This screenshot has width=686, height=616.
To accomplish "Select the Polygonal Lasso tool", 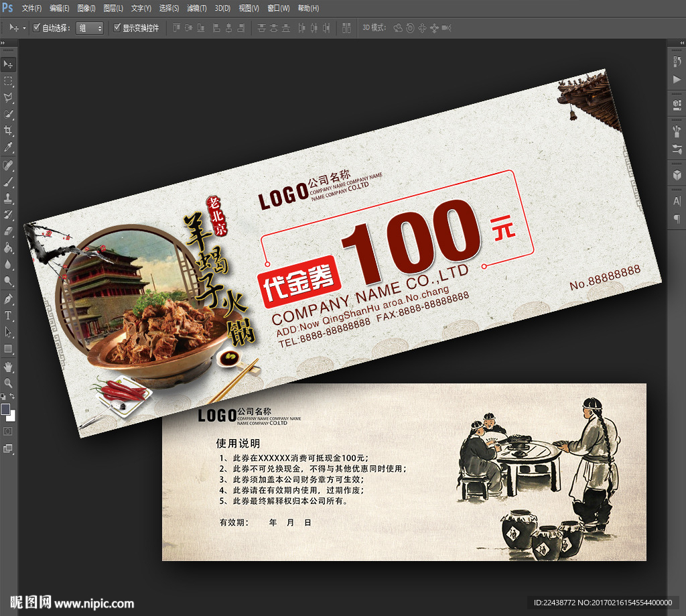I will (8, 98).
